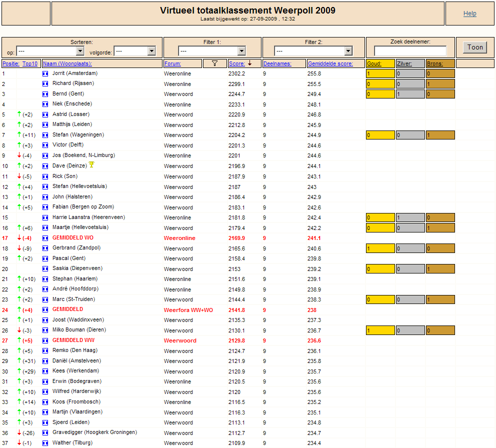Screen dimensions: 496x448
Task: Click the filter funnel icon in header
Action: point(214,63)
